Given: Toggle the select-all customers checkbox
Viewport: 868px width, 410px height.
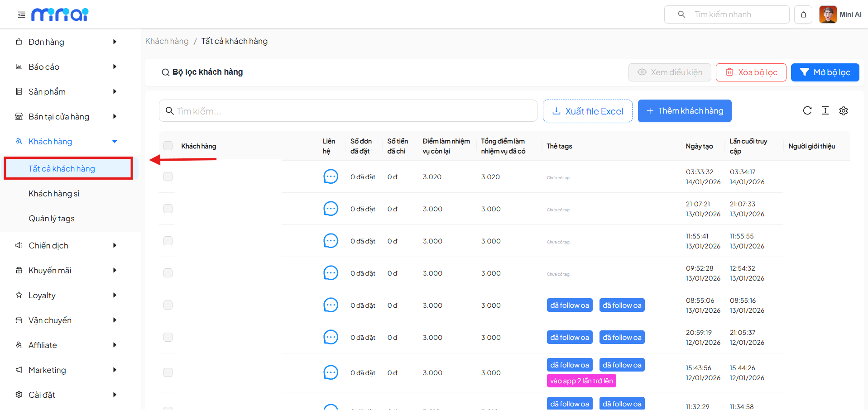Looking at the screenshot, I should point(168,146).
